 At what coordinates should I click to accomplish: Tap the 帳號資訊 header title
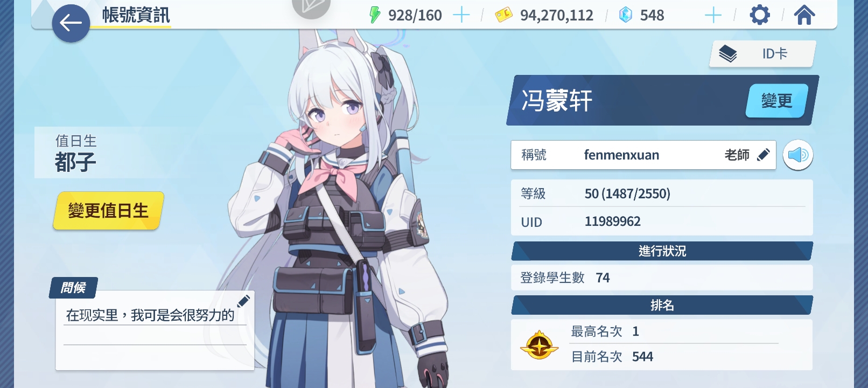[x=136, y=15]
